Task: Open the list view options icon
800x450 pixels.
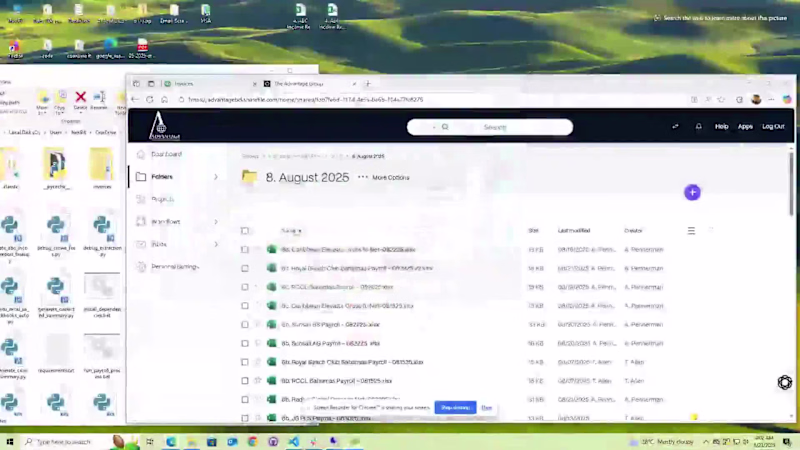Action: point(691,231)
